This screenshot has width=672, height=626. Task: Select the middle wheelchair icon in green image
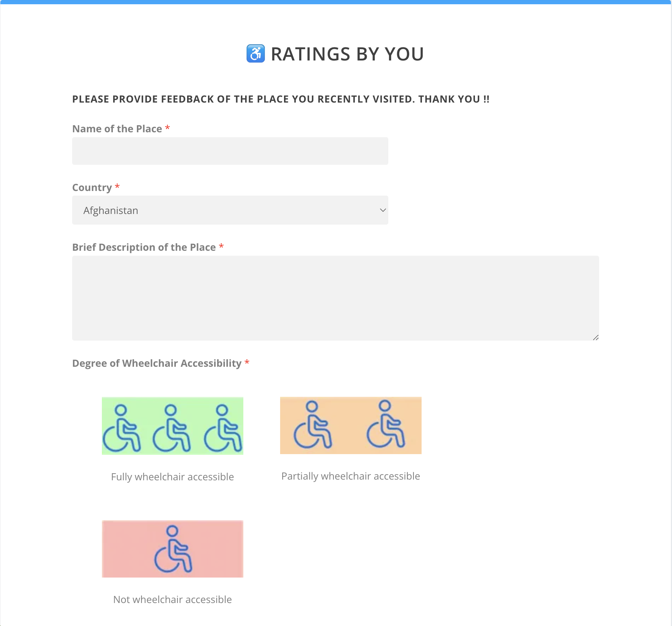[172, 428]
